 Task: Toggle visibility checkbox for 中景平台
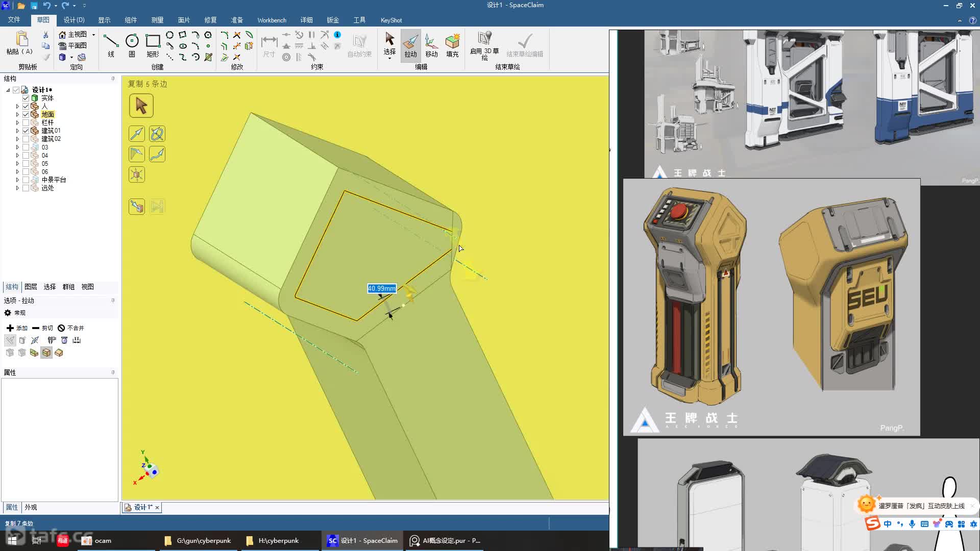click(26, 180)
